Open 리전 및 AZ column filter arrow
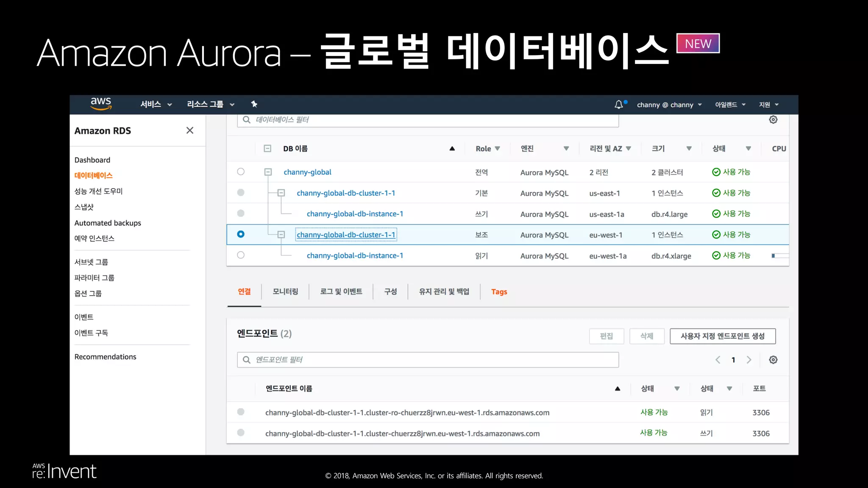The image size is (868, 488). tap(629, 149)
